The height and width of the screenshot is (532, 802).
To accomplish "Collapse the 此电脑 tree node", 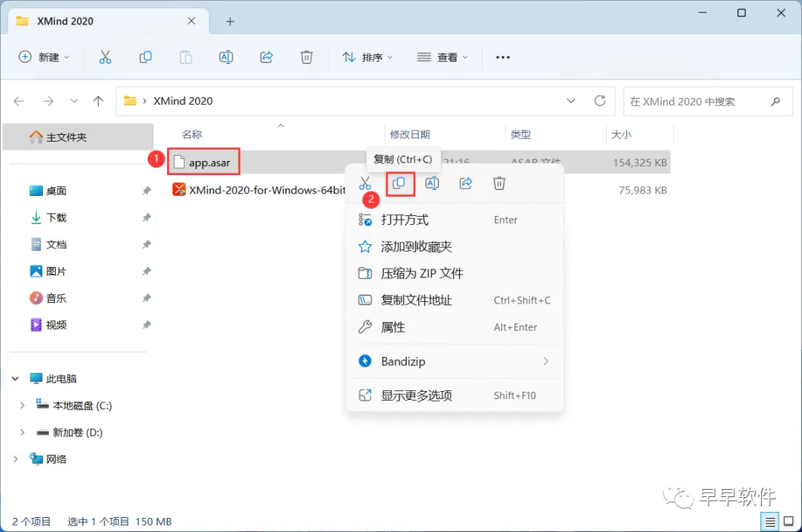I will (16, 378).
